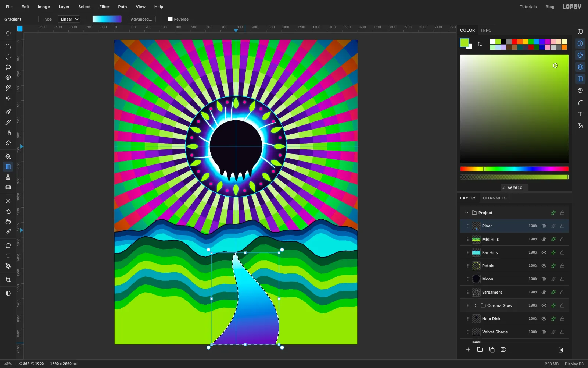This screenshot has height=368, width=588.
Task: Toggle visibility of the Moon layer
Action: (544, 279)
